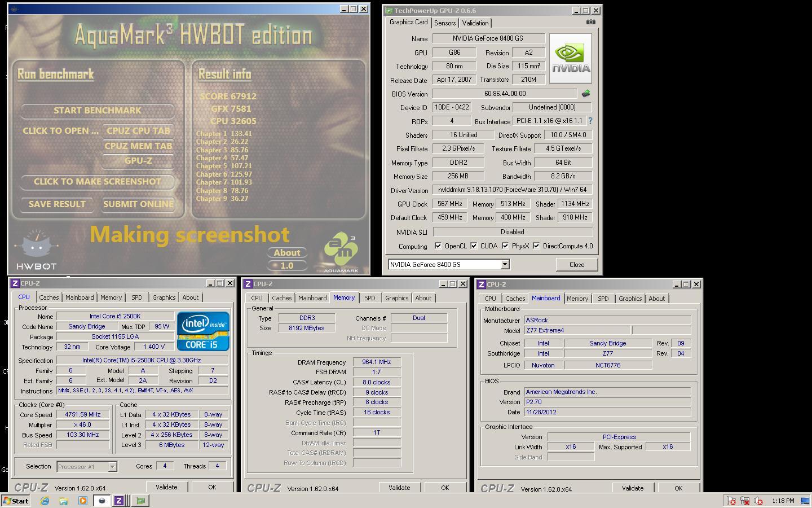Click the action center flag tray icon

click(731, 501)
